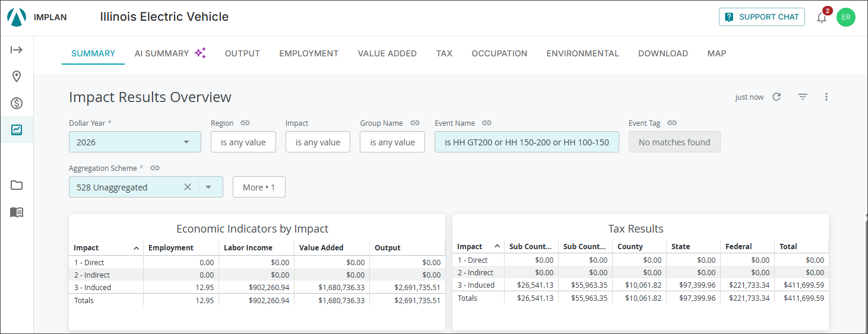The image size is (868, 334).
Task: Clear the 528 Unaggregated selection
Action: click(x=188, y=187)
